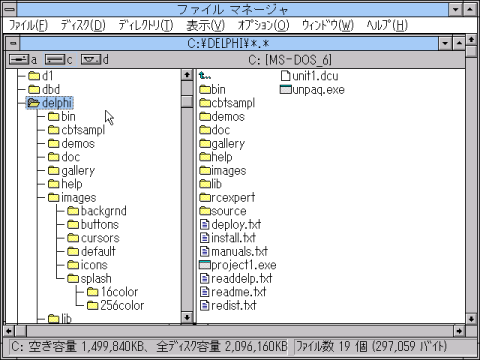
Task: Select gallery folder in file list
Action: pos(222,144)
